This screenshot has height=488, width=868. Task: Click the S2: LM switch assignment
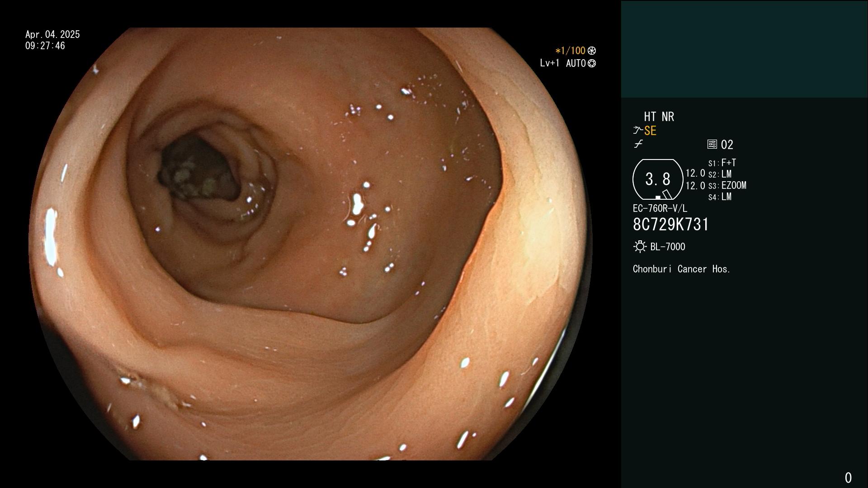pyautogui.click(x=720, y=174)
